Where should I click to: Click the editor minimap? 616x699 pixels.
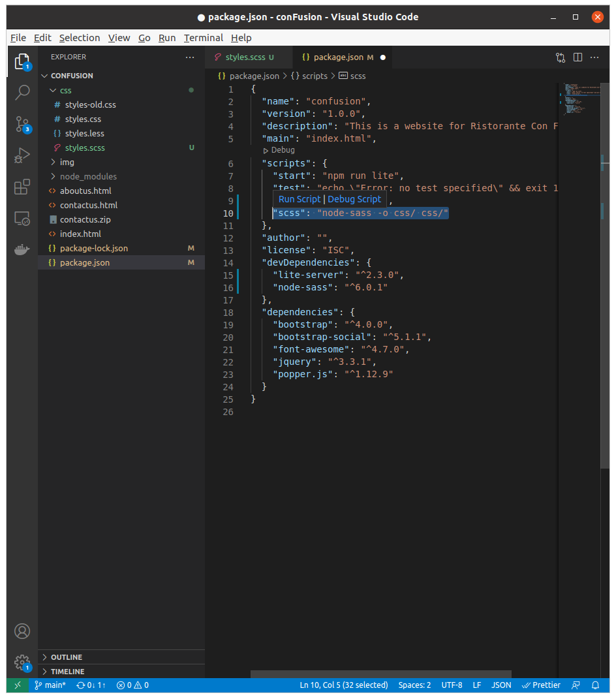[x=579, y=99]
